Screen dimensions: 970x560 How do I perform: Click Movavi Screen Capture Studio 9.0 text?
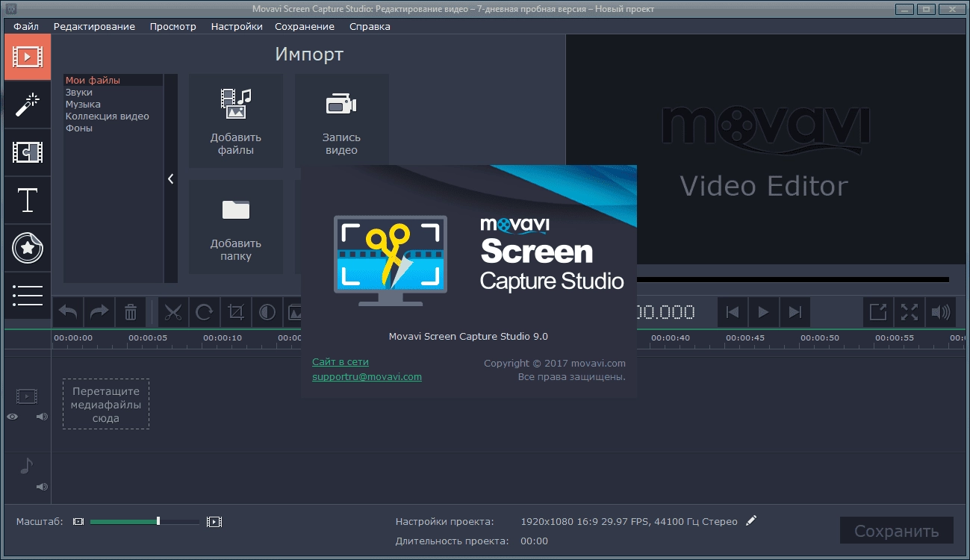(x=468, y=336)
